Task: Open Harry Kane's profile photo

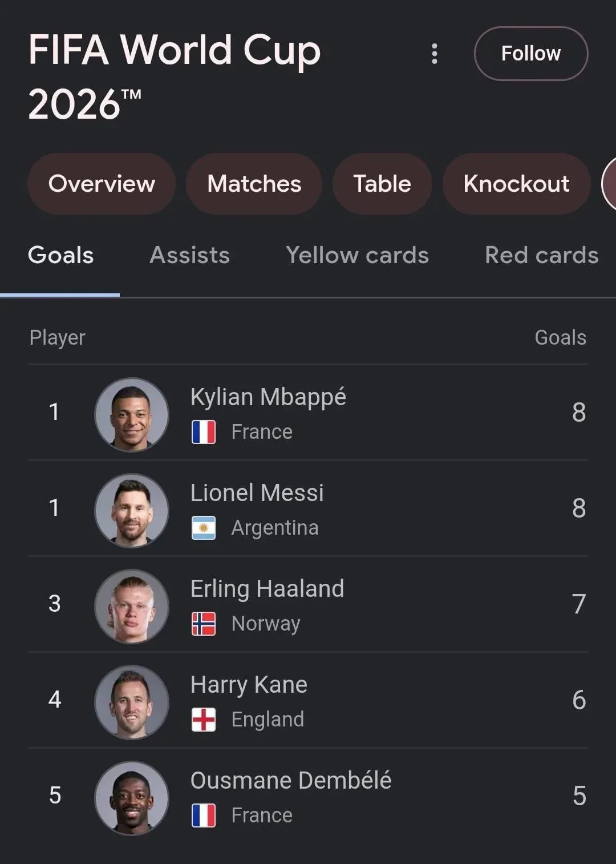Action: point(132,702)
